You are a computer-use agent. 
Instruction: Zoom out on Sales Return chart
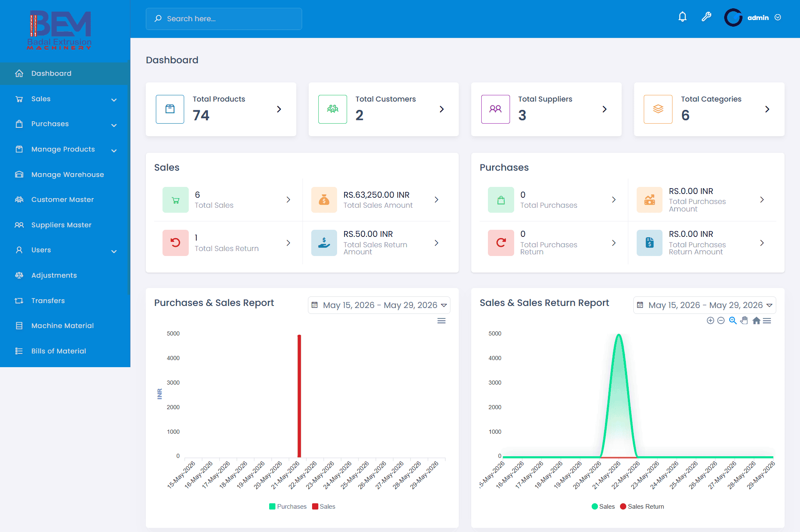tap(721, 321)
